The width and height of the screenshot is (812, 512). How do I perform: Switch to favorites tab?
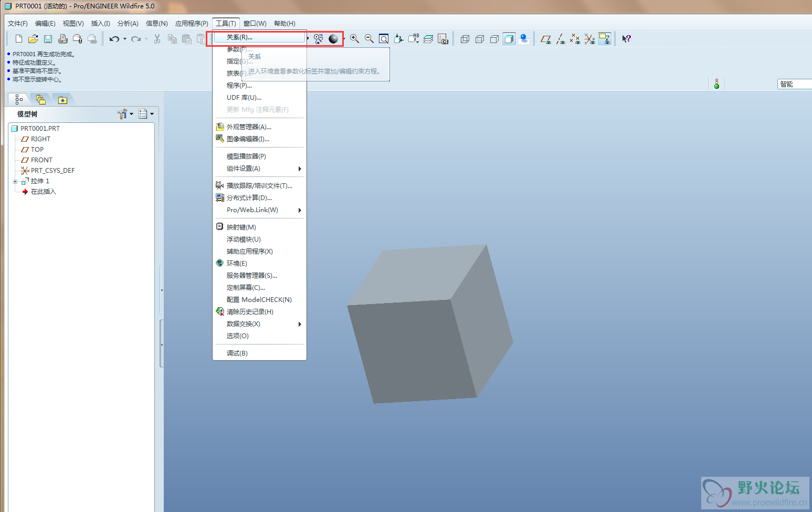coord(62,100)
